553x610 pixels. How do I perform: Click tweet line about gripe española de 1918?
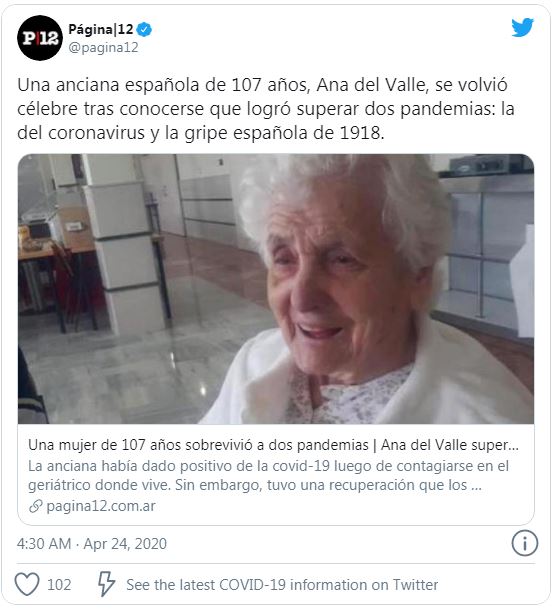(x=201, y=133)
